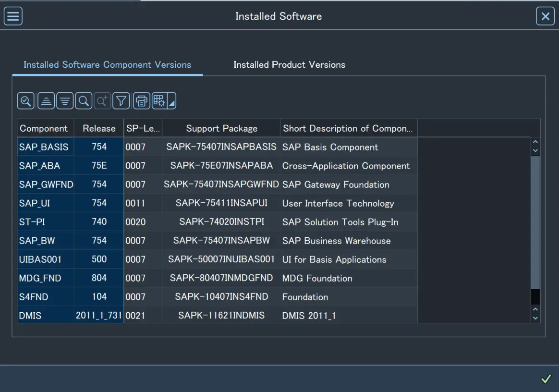
Task: Click description DMIS 2011_1
Action: 349,316
